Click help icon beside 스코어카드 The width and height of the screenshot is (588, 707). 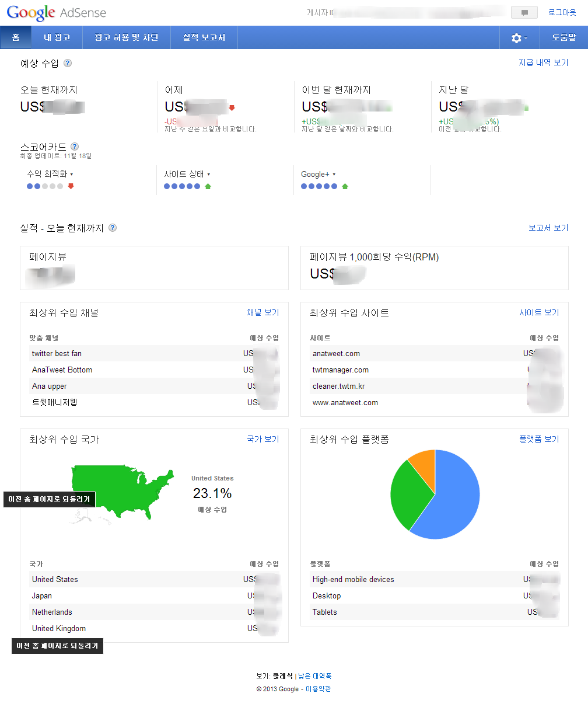[74, 147]
